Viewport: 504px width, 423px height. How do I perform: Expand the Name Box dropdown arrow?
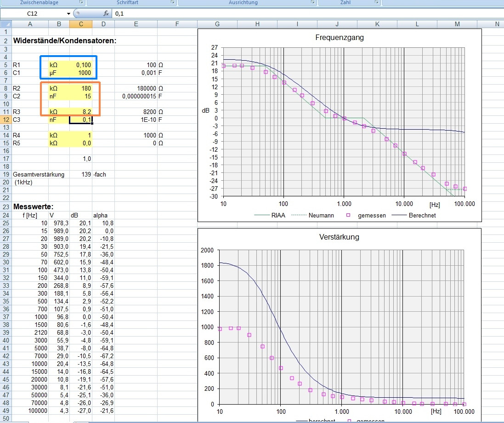(68, 13)
